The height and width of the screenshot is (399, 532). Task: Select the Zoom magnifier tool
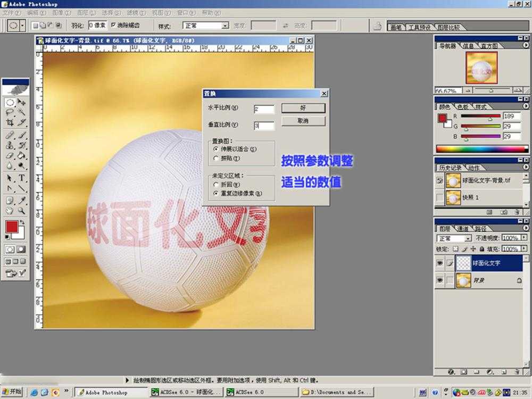(22, 211)
